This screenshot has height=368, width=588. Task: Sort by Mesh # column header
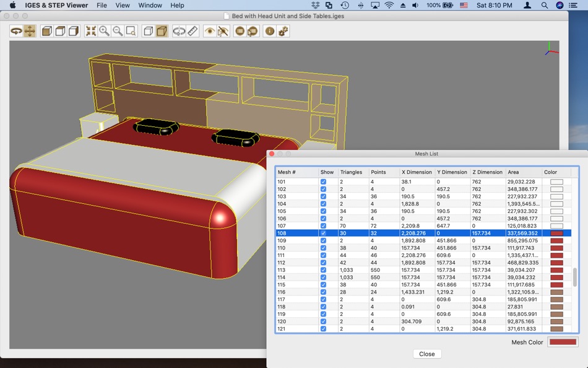coord(296,172)
